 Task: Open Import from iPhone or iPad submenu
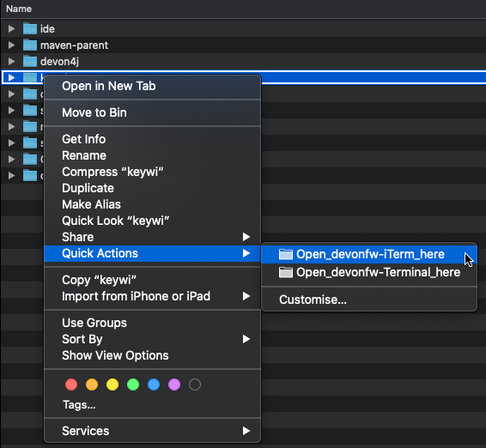click(152, 296)
